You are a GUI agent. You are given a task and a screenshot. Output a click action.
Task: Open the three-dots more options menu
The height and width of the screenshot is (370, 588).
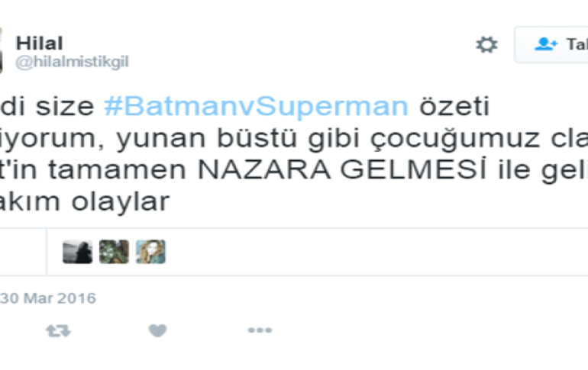coord(260,330)
